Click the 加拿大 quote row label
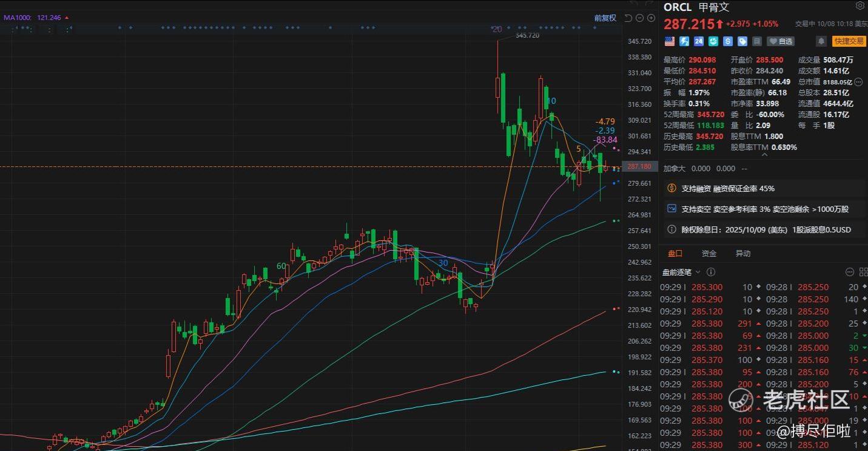Screen dimensions: 868x451 pos(675,168)
